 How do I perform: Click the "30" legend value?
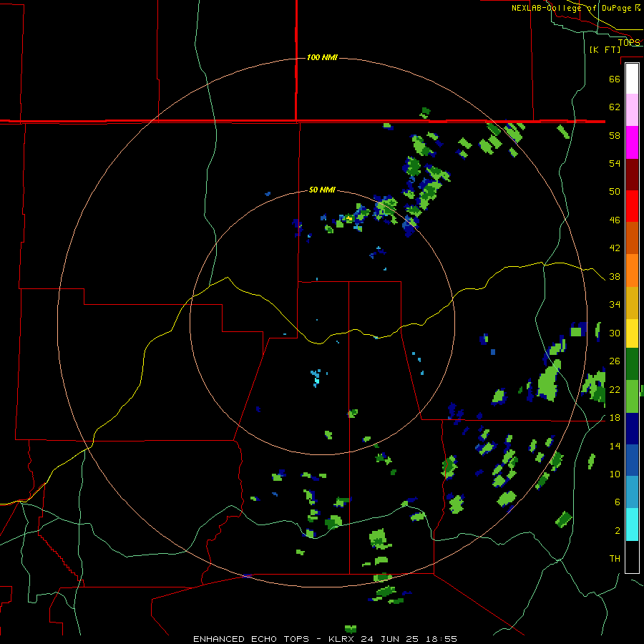615,333
